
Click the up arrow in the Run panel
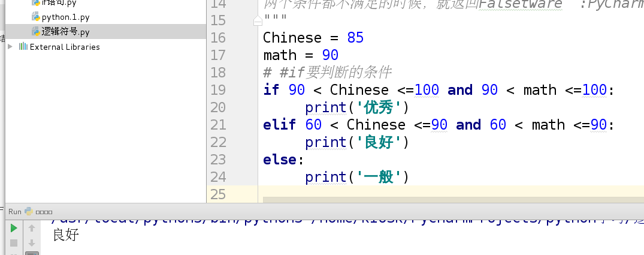pyautogui.click(x=32, y=228)
